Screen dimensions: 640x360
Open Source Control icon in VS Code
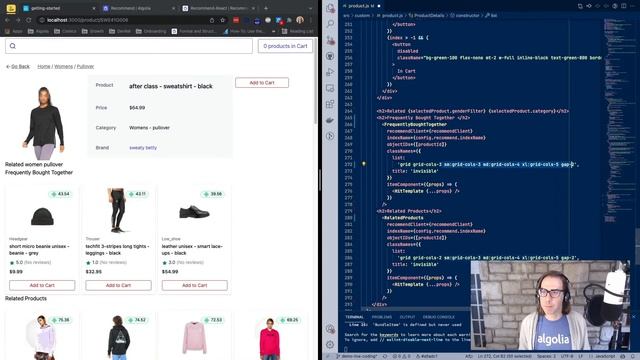pyautogui.click(x=331, y=40)
